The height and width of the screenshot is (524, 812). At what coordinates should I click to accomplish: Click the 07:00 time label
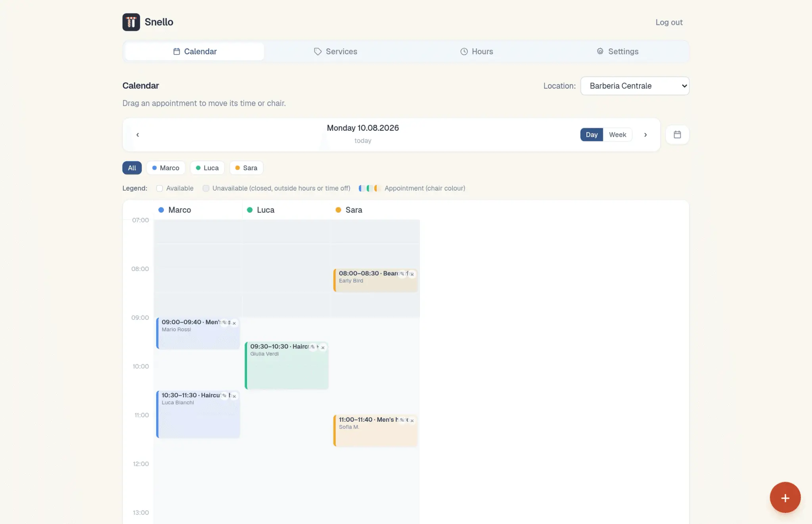click(x=140, y=220)
